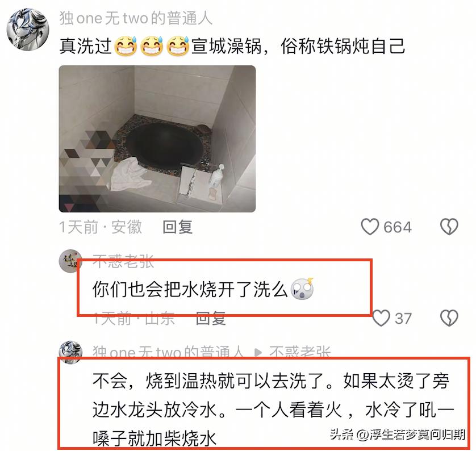
Task: Open username 不惑老张 above the reply
Action: click(124, 261)
